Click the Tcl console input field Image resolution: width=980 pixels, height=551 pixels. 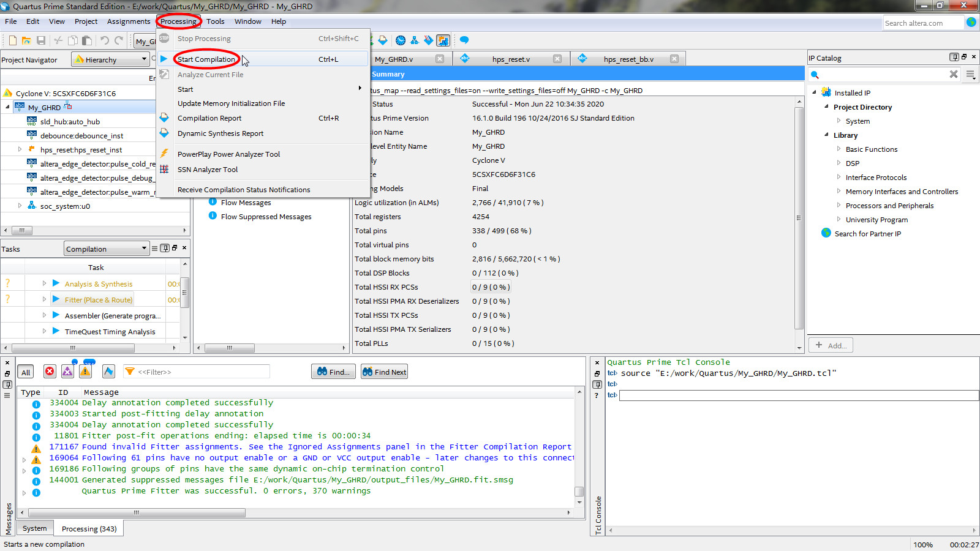pyautogui.click(x=799, y=395)
